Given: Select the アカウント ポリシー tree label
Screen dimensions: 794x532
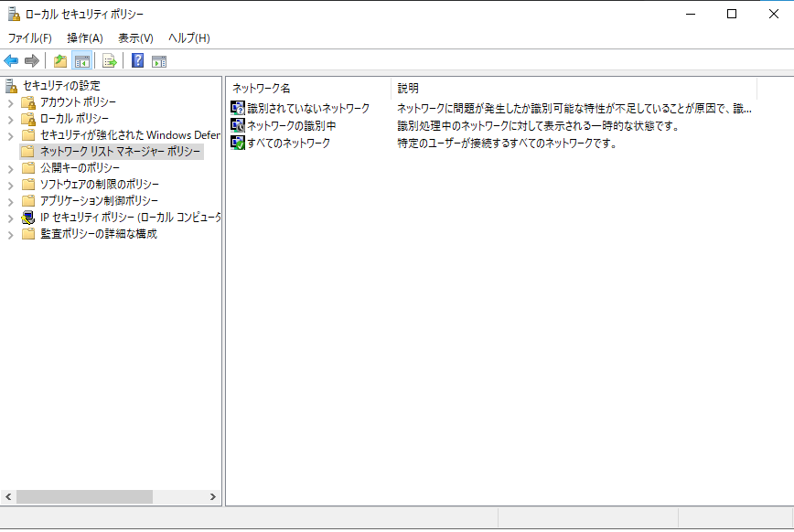Looking at the screenshot, I should click(78, 102).
